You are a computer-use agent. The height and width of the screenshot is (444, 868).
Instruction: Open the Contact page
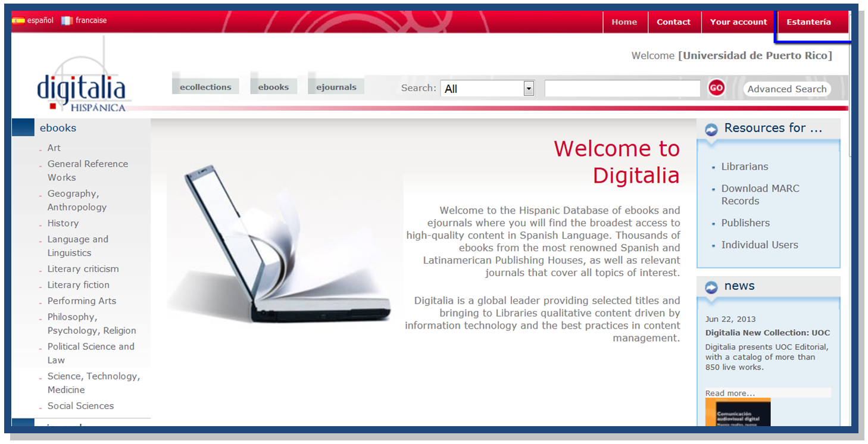click(x=673, y=22)
